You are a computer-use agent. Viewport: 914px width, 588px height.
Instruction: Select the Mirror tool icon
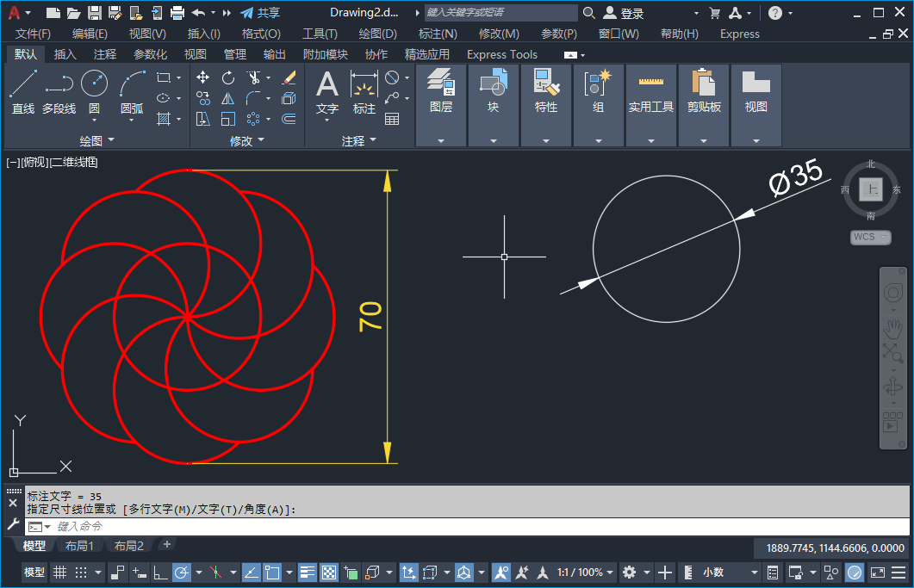coord(228,98)
